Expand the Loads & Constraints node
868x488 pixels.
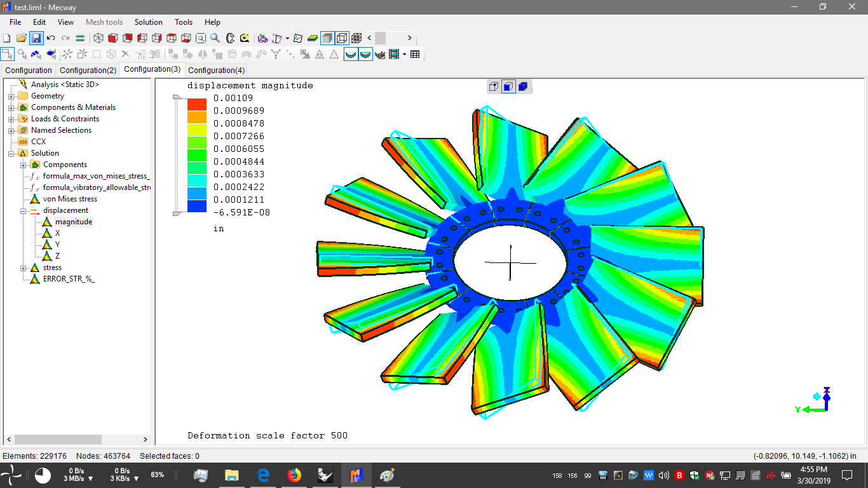click(x=11, y=119)
